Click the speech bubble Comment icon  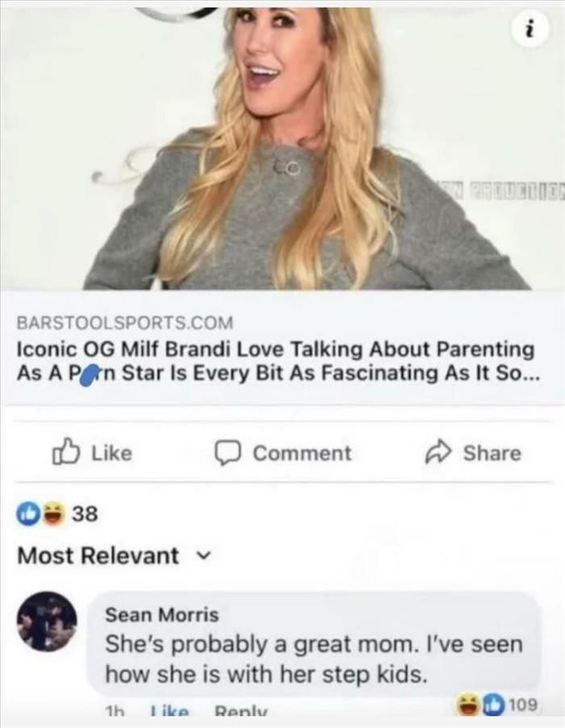[235, 453]
